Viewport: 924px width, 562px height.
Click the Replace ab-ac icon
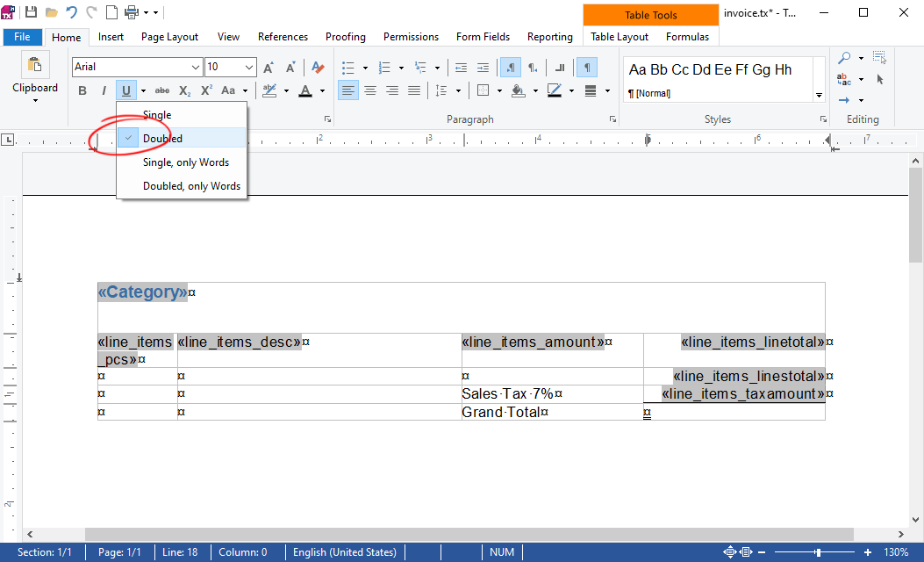[844, 79]
